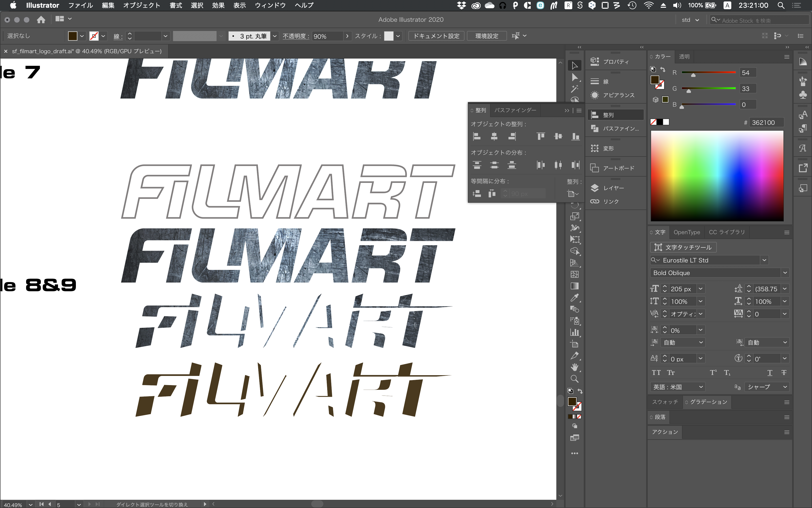Toggle Superscript text style
The image size is (812, 508).
click(x=713, y=373)
